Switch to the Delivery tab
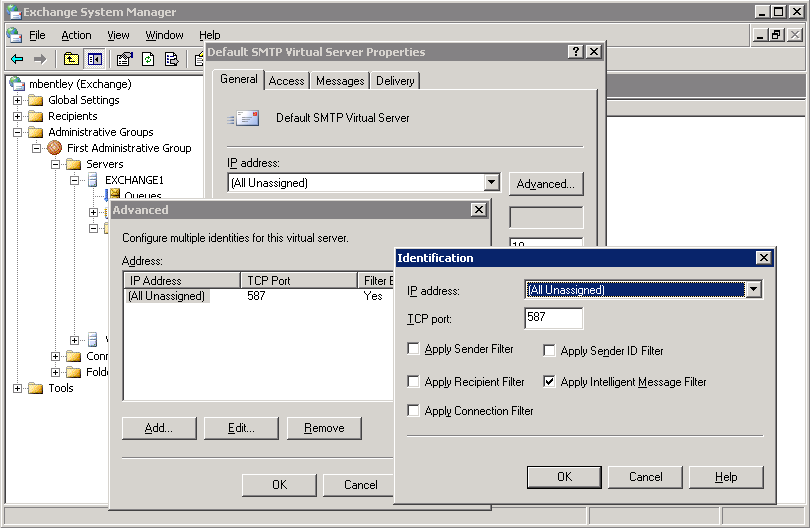Viewport: 810px width, 528px height. [x=395, y=81]
